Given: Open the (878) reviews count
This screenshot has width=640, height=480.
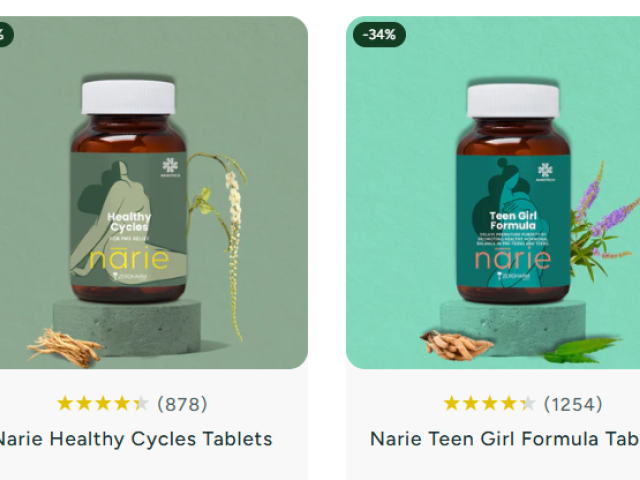Looking at the screenshot, I should point(182,404).
